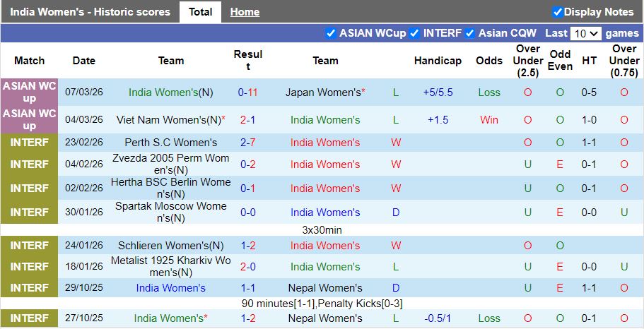This screenshot has height=329, width=644.
Task: Click the 2-7 Perth S.C result score
Action: click(x=247, y=143)
